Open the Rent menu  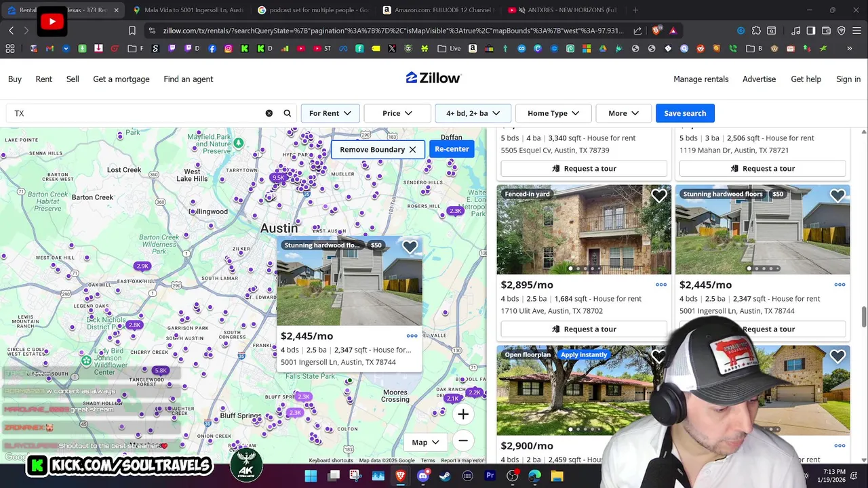point(44,79)
